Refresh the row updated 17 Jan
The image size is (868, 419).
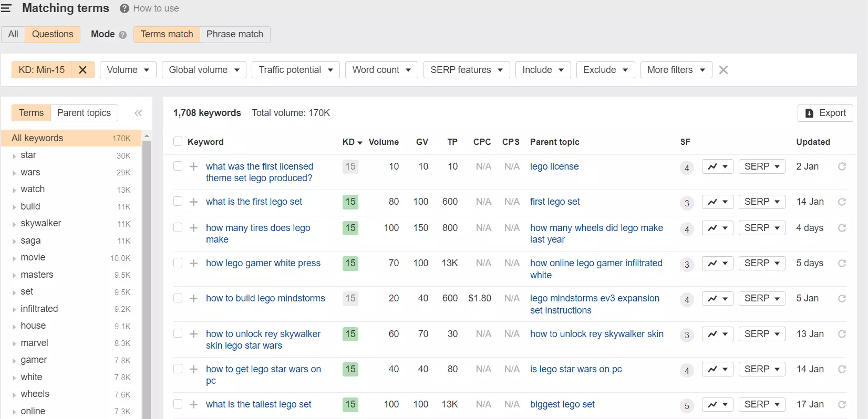point(842,404)
